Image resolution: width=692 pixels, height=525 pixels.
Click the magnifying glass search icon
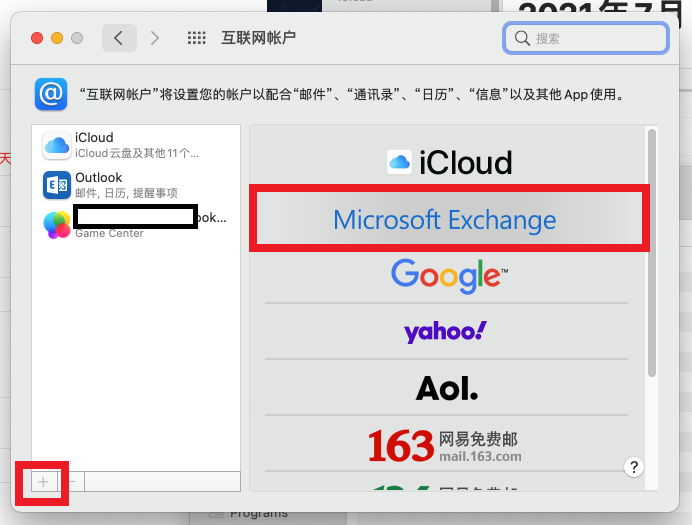522,38
